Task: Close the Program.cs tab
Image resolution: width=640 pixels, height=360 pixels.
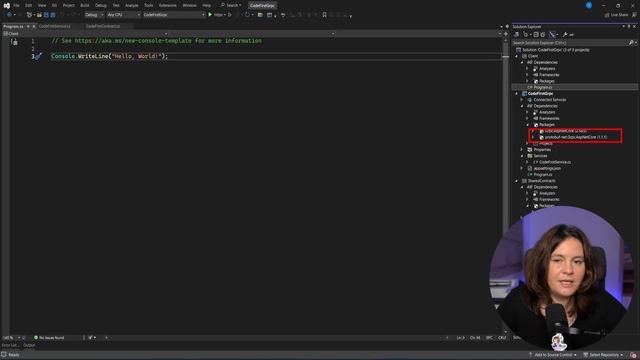Action: pos(34,26)
